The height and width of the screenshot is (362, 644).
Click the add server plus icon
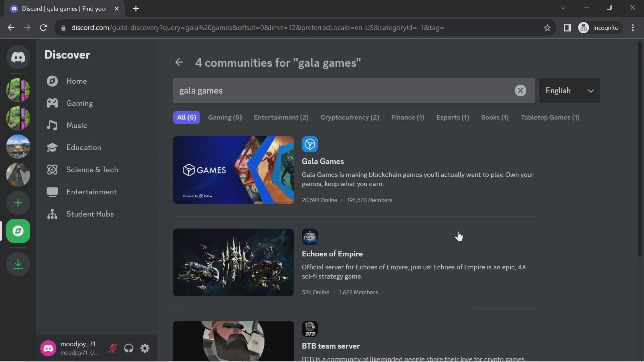18,203
